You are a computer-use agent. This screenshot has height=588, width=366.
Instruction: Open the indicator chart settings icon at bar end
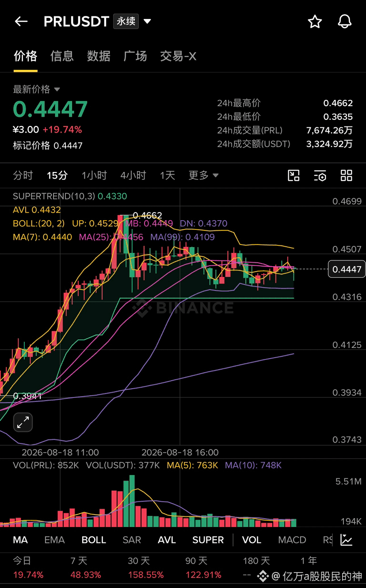(347, 540)
